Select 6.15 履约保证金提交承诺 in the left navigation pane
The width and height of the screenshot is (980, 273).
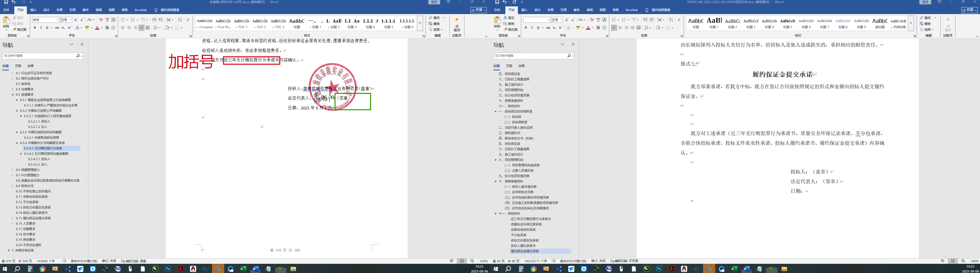point(33,218)
